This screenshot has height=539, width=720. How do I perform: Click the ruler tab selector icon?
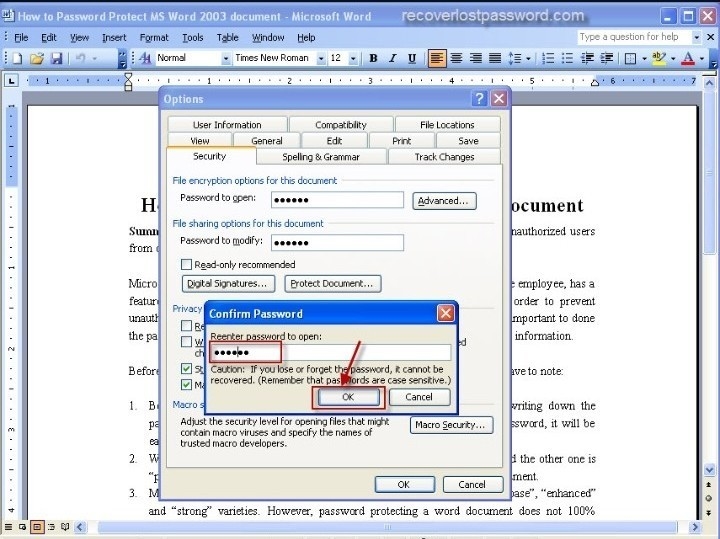11,81
